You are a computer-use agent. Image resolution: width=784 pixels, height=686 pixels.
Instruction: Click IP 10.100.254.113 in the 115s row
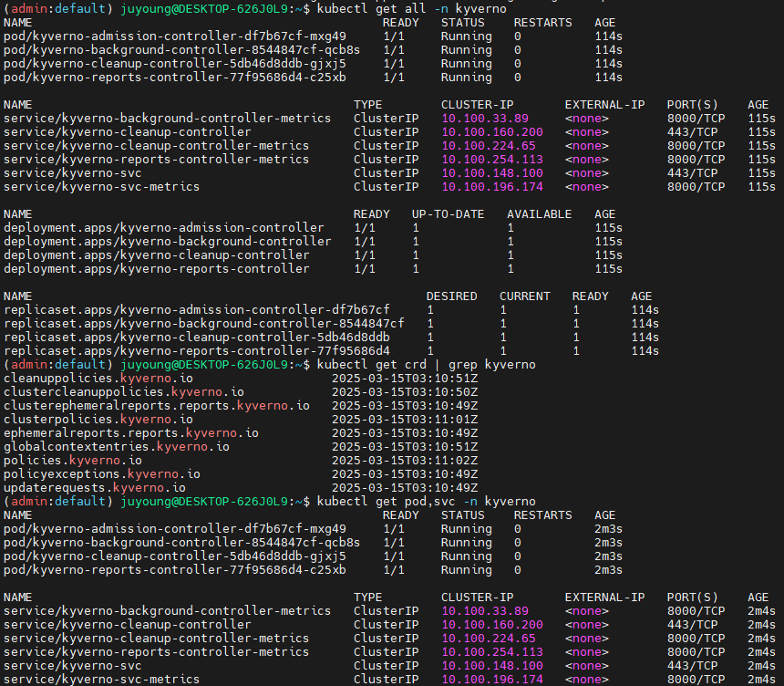click(x=492, y=159)
